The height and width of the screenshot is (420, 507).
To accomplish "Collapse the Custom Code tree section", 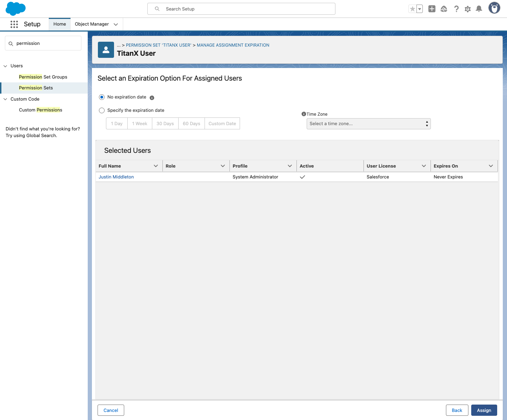I will coord(5,99).
